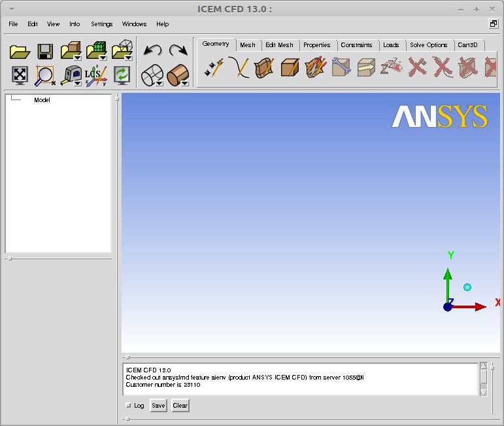Click Refresh Array icon
Screen dimensions: 504x426
coord(122,75)
